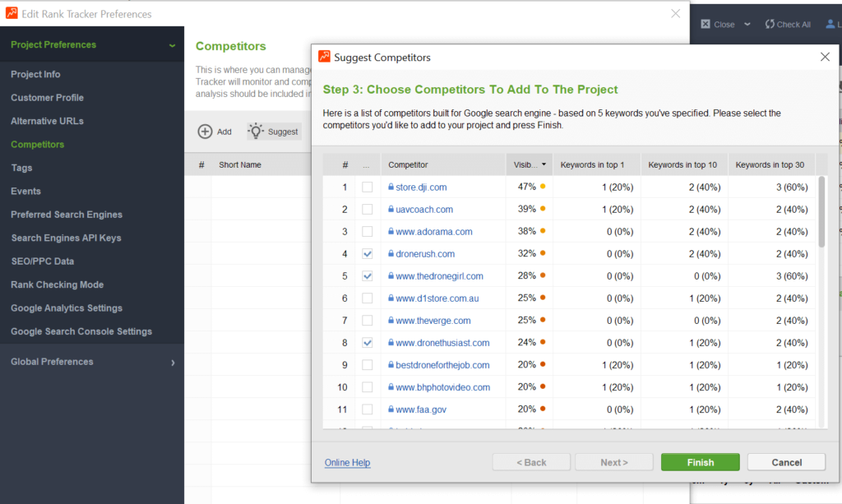Check the box for www.bhphotovideo.com
Image resolution: width=842 pixels, height=504 pixels.
point(368,387)
